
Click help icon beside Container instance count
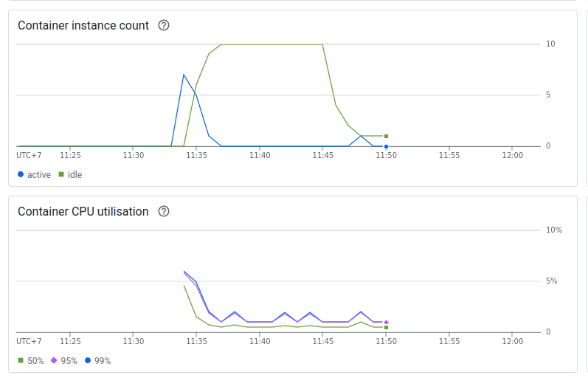point(164,25)
